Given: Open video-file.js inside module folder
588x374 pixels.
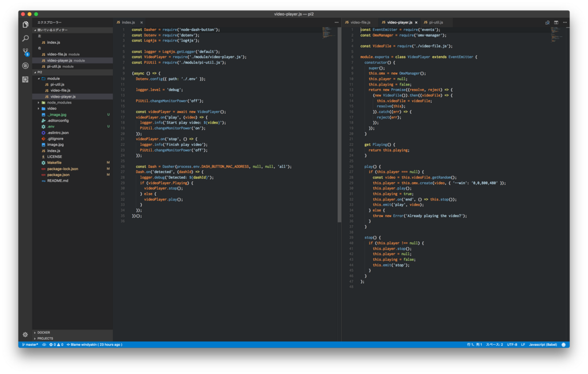Looking at the screenshot, I should pos(72,90).
